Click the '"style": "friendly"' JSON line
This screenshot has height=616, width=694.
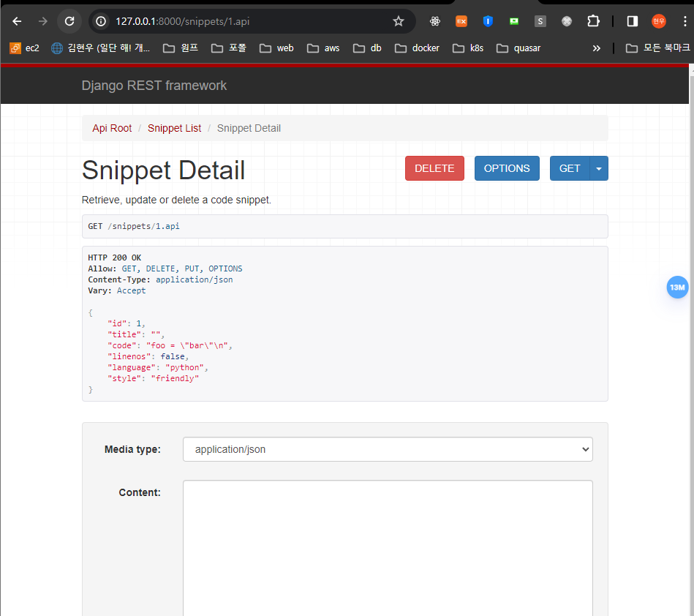point(153,379)
